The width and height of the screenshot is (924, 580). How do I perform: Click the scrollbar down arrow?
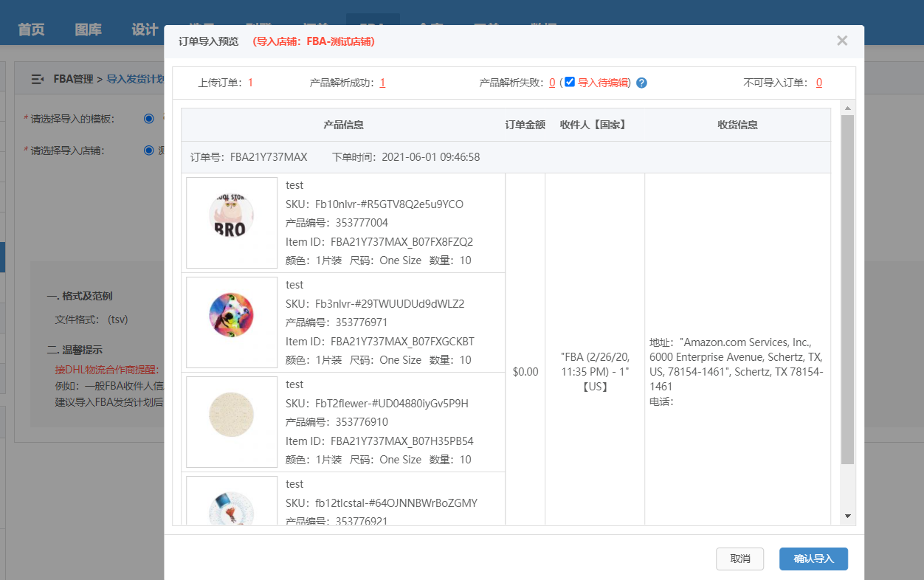pyautogui.click(x=847, y=516)
